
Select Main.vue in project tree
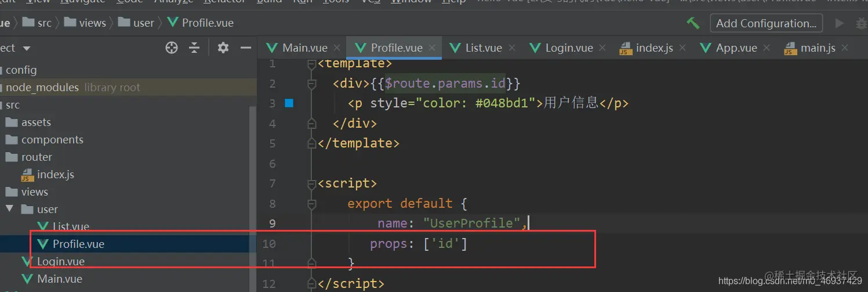coord(52,279)
